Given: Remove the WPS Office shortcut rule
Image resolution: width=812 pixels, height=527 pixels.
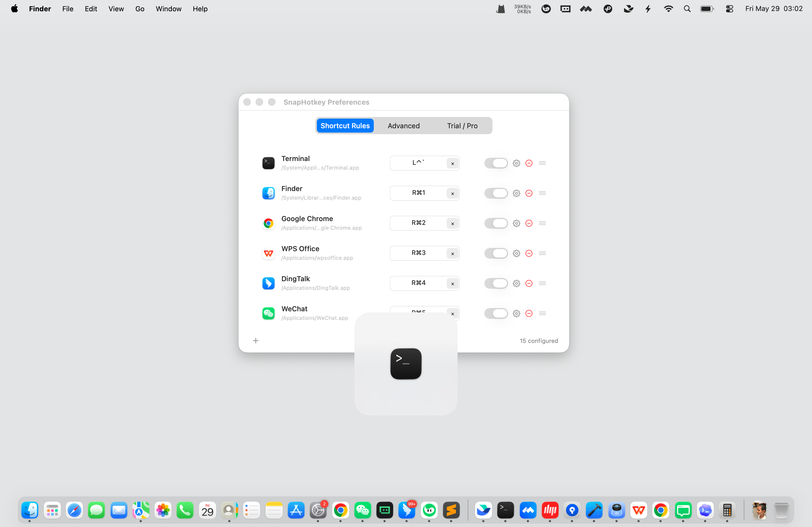Looking at the screenshot, I should (x=529, y=253).
